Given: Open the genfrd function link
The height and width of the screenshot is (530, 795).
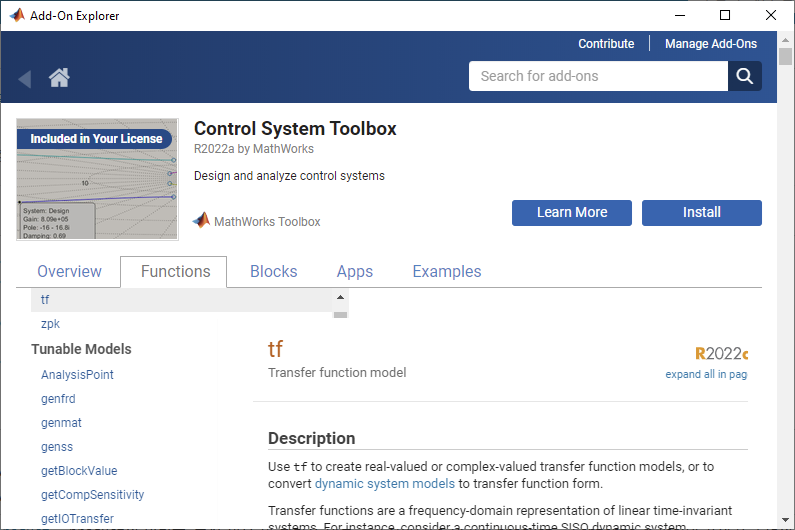Looking at the screenshot, I should 58,399.
